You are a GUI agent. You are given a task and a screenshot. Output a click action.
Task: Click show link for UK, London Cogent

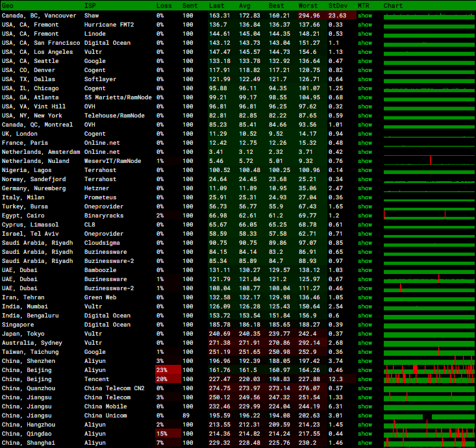pyautogui.click(x=365, y=134)
